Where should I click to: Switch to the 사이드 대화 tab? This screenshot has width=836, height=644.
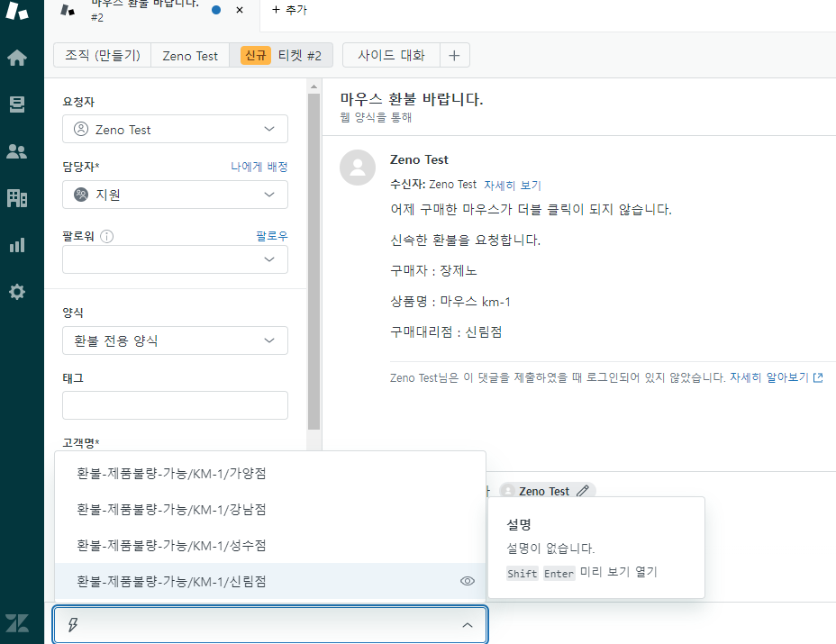tap(392, 55)
